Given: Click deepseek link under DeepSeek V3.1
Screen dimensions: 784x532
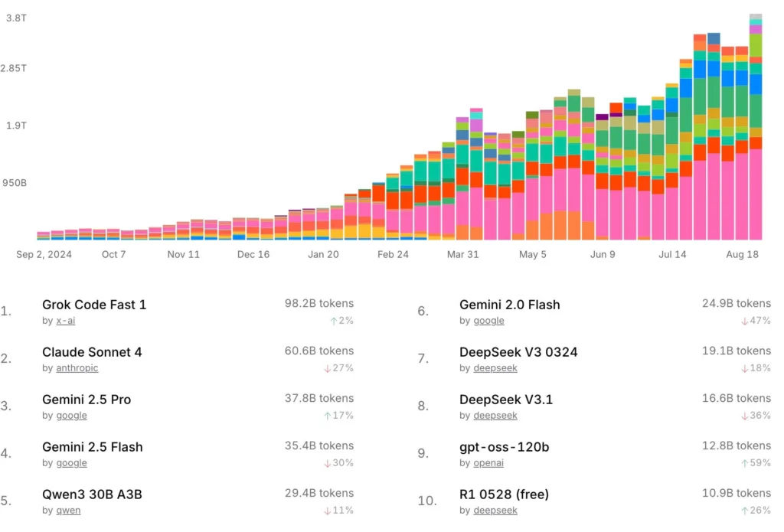Looking at the screenshot, I should [495, 416].
